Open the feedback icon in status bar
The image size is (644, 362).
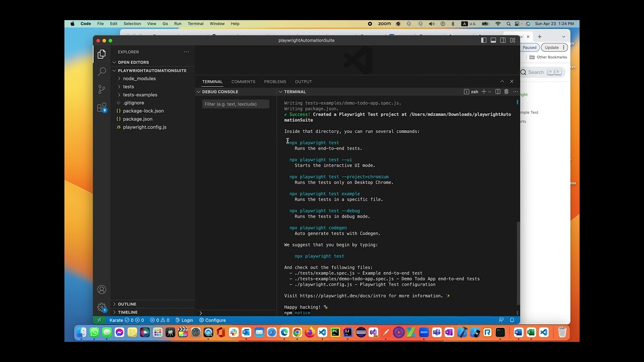501,320
